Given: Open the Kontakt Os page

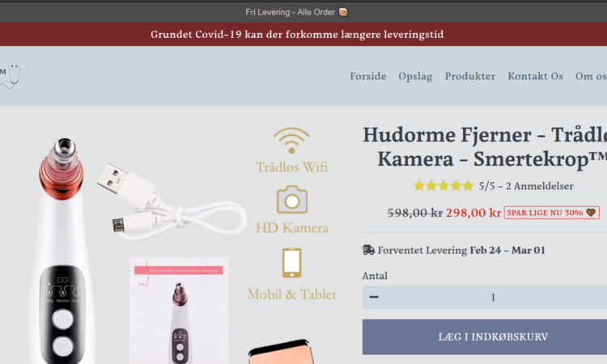Looking at the screenshot, I should [536, 76].
